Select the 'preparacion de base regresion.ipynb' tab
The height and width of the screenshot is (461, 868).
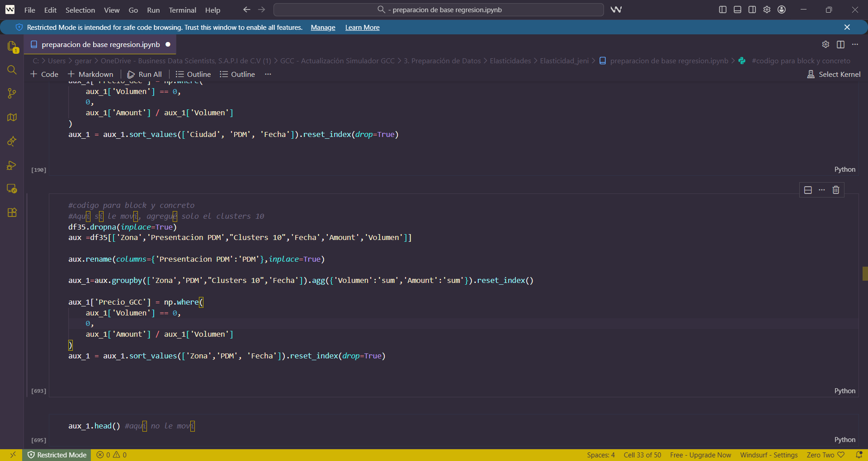(x=100, y=44)
